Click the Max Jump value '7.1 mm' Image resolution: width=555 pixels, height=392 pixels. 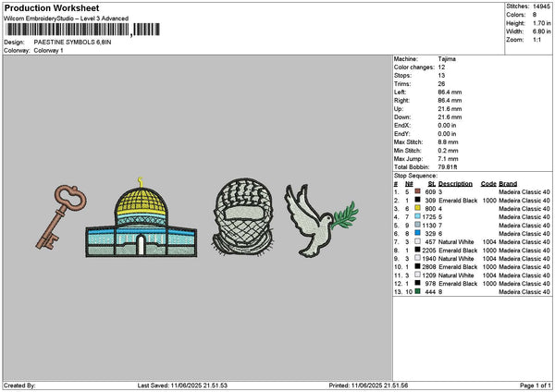[448, 159]
